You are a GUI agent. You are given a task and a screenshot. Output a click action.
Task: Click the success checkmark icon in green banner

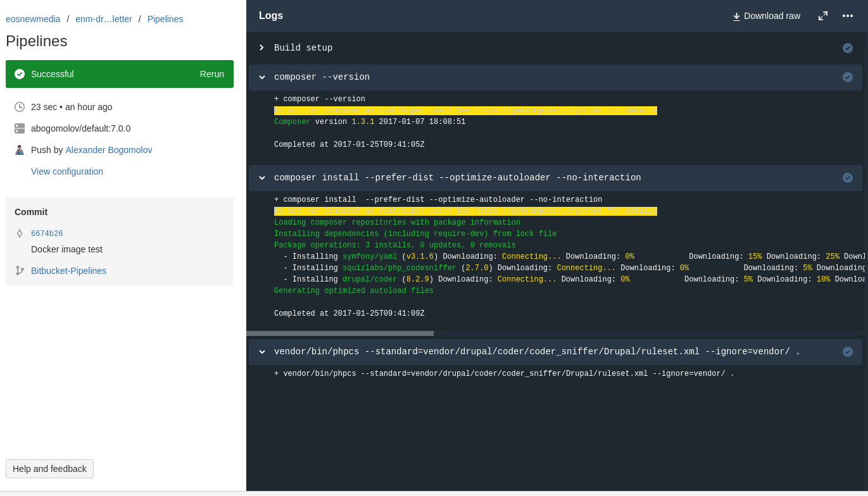point(20,74)
